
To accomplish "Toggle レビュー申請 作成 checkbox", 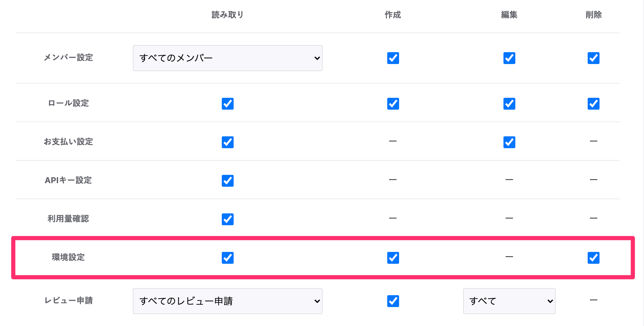I will point(393,301).
